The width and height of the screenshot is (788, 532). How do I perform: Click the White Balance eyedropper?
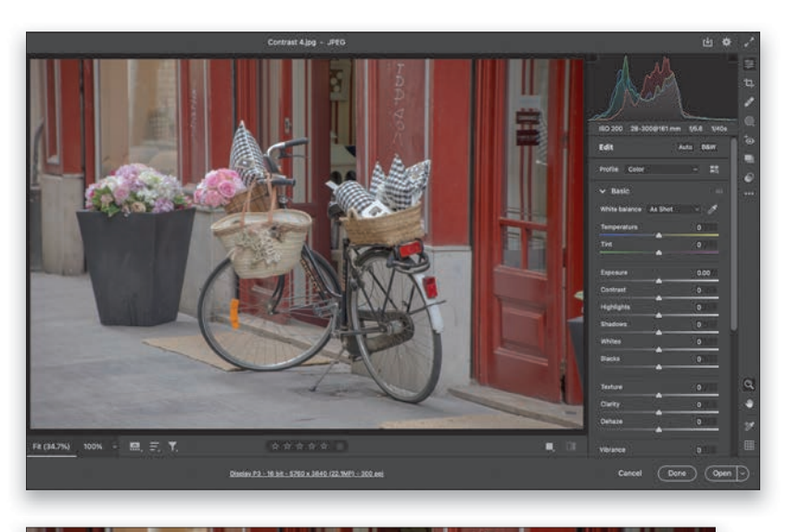point(713,209)
